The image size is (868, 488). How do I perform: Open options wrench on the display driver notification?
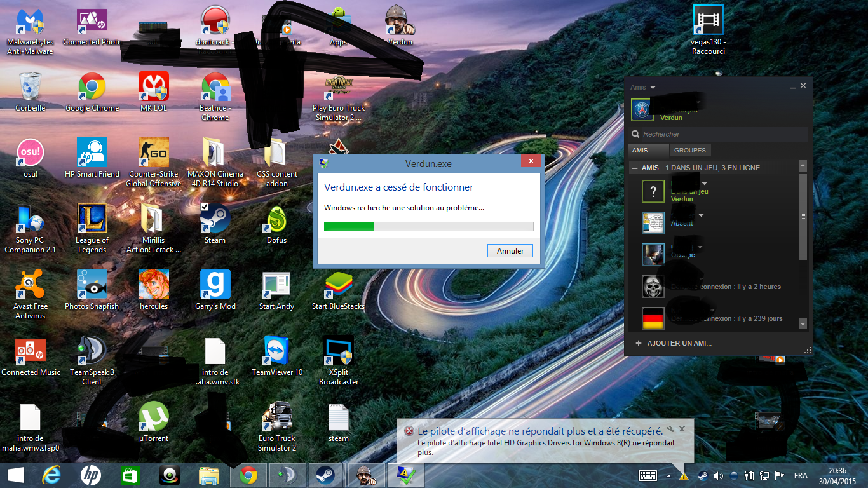[x=670, y=429]
